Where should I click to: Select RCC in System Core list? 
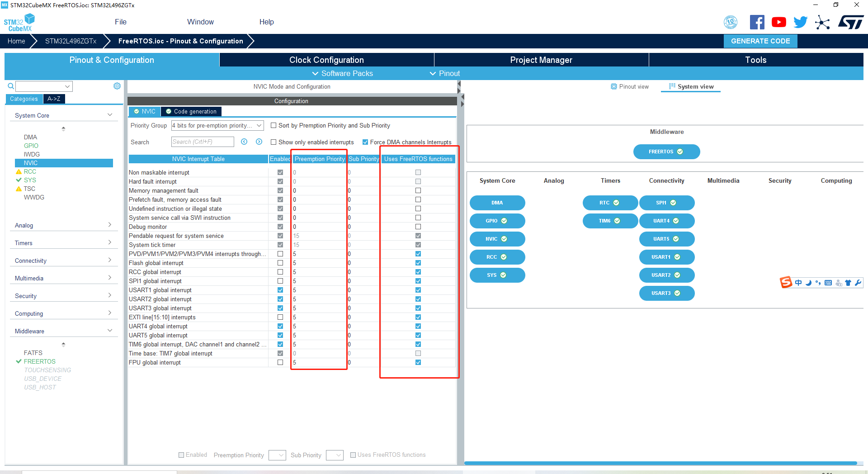[x=30, y=171]
